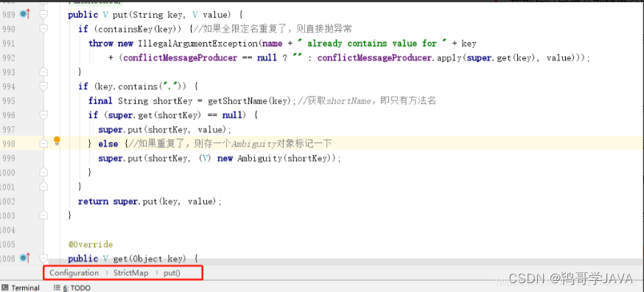The width and height of the screenshot is (644, 292).
Task: Click line number 991 in the gutter
Action: [x=8, y=44]
